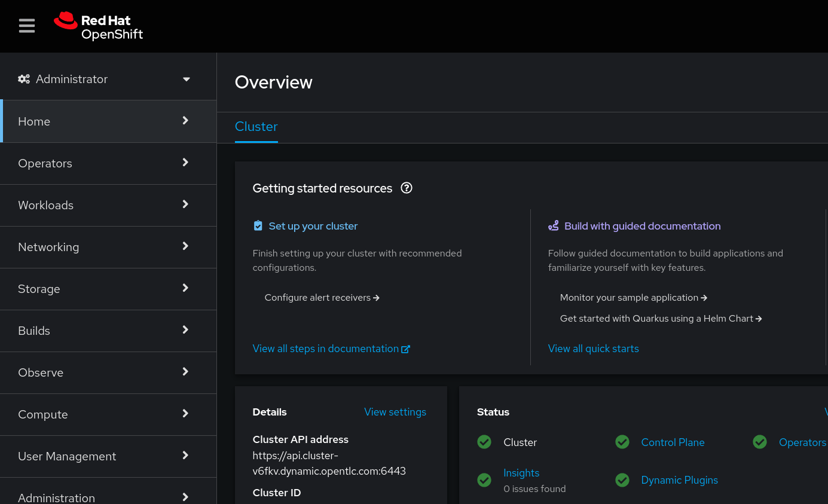Open Getting started resources help icon

point(407,188)
